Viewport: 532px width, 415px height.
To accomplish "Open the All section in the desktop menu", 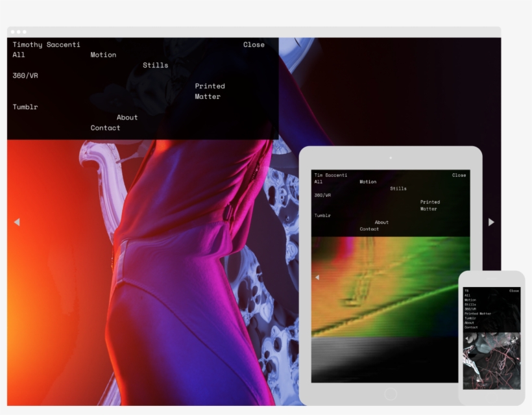I will click(x=18, y=55).
